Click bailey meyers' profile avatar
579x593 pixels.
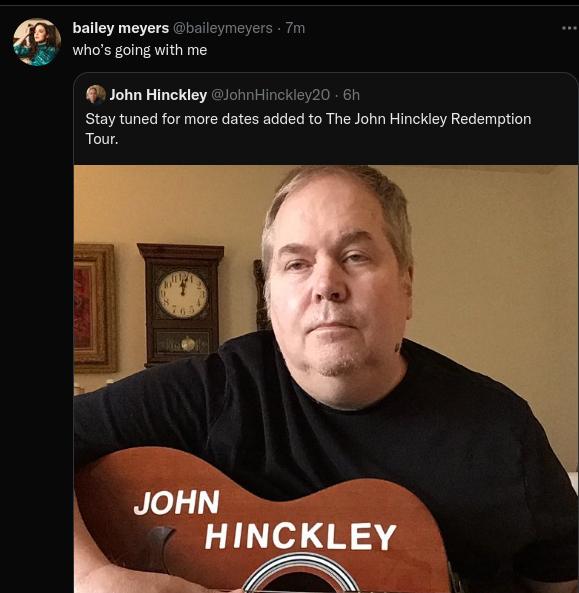click(37, 42)
